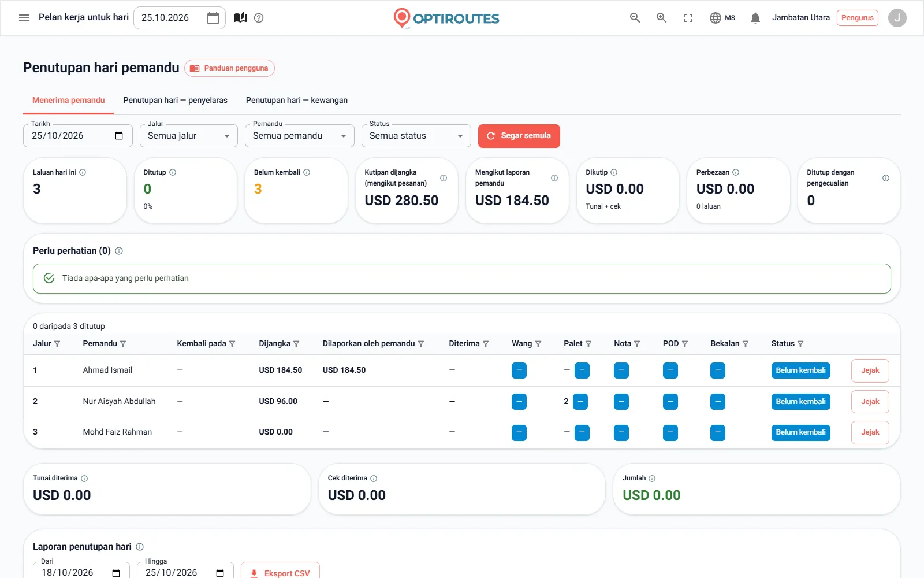Filter the Pemandu column
The height and width of the screenshot is (578, 924).
coord(122,344)
